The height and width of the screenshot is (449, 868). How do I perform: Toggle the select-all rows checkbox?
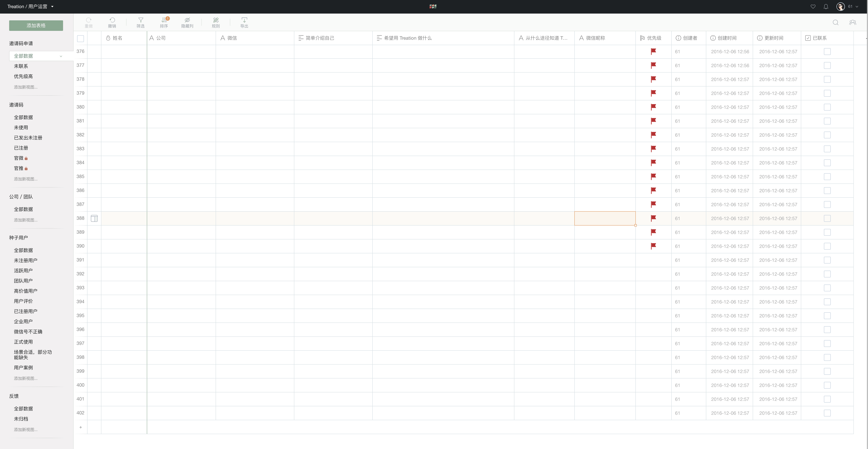81,38
